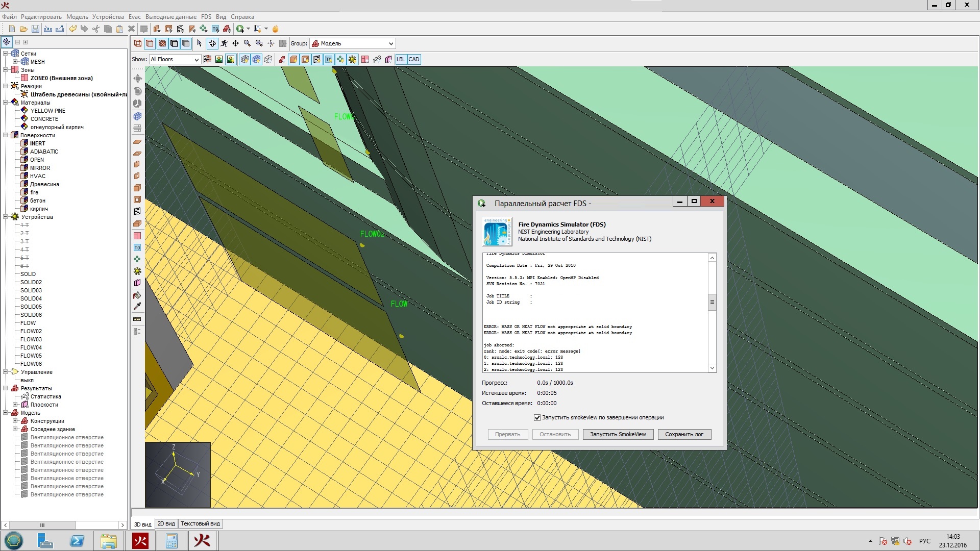Undo the last action
This screenshot has width=980, height=551.
[73, 29]
